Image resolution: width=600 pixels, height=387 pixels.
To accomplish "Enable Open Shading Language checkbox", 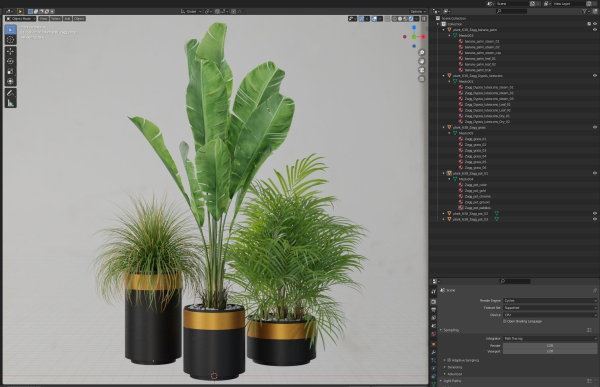I will [x=505, y=321].
